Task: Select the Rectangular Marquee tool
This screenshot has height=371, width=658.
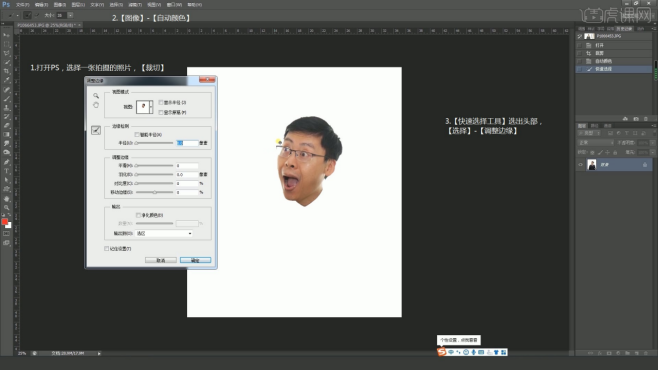Action: [6, 44]
